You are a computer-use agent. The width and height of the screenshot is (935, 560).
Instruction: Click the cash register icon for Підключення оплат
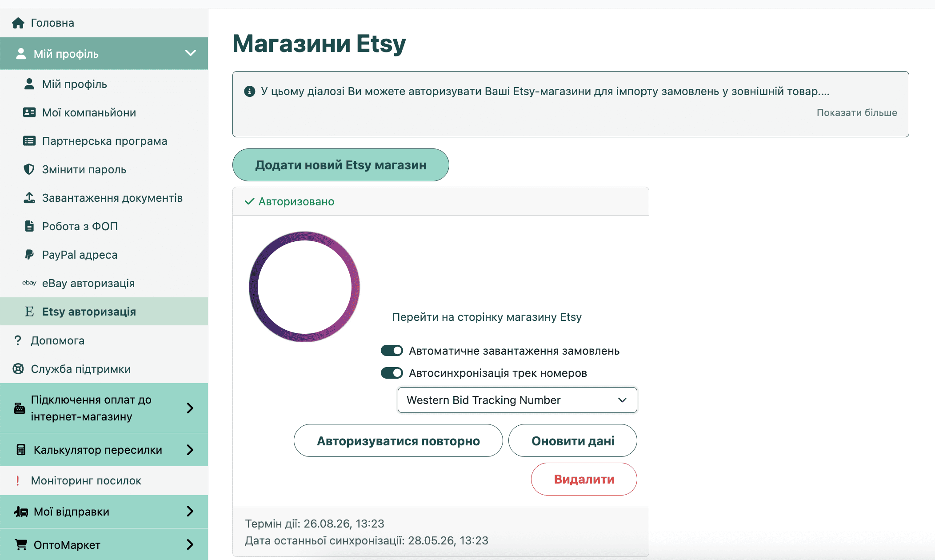(x=20, y=408)
